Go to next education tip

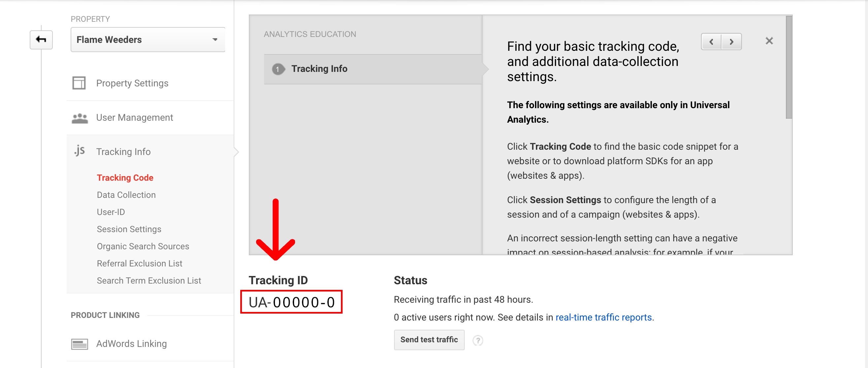coord(731,42)
